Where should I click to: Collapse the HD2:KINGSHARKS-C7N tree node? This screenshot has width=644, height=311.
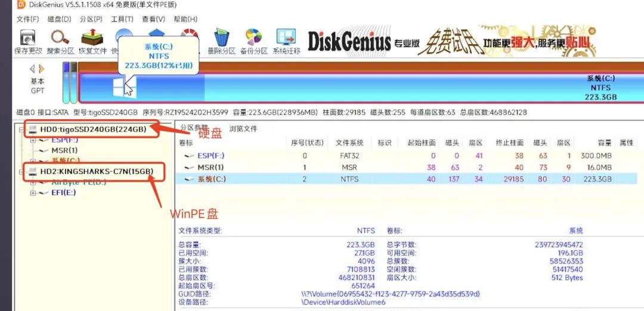pyautogui.click(x=21, y=172)
